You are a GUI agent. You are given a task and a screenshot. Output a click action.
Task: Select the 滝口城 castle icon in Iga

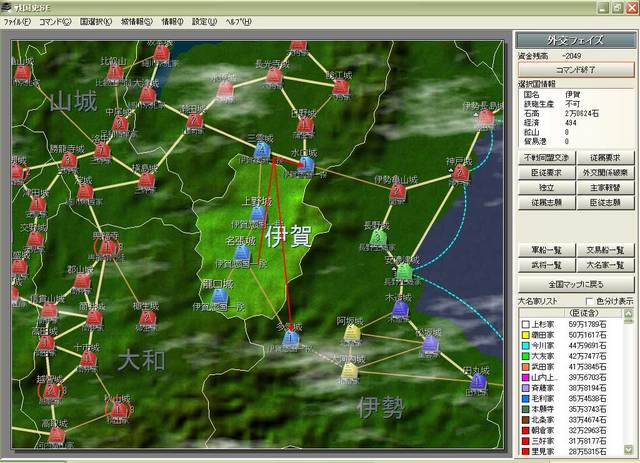tap(219, 296)
